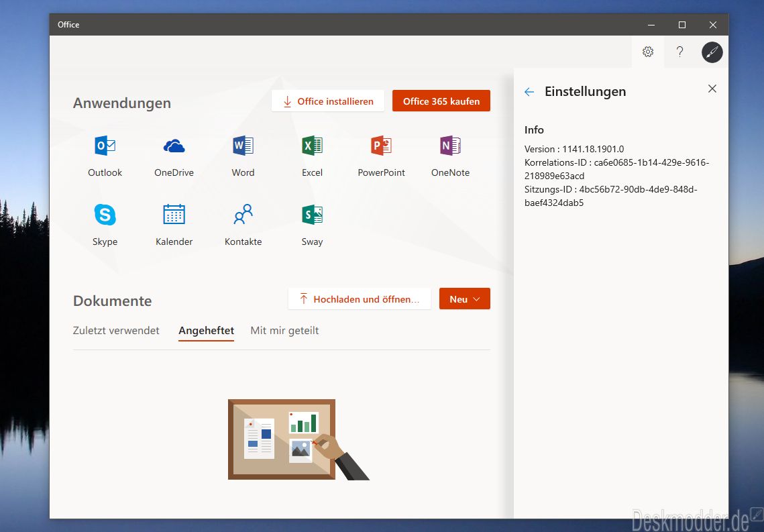Click the Sitzungs-ID text line

611,196
